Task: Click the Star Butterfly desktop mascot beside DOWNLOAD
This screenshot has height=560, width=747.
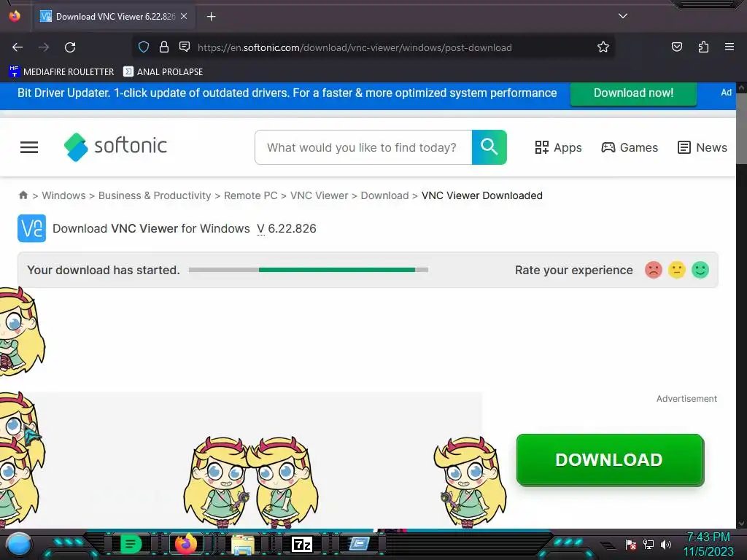Action: [x=471, y=482]
